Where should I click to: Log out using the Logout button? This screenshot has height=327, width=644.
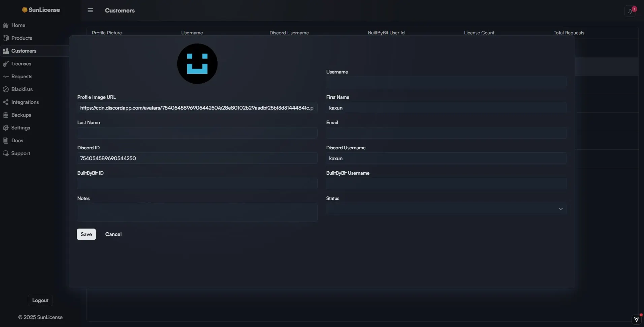point(40,300)
